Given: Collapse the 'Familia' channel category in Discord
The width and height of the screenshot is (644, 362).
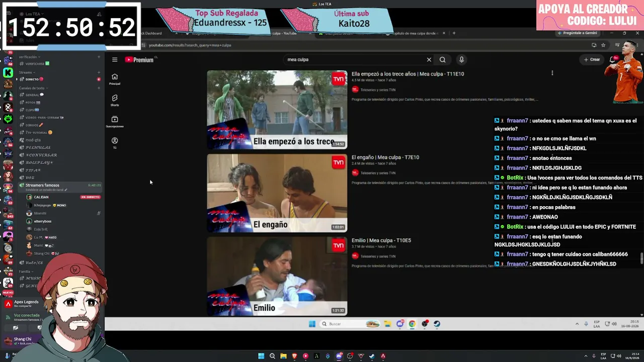Looking at the screenshot, I should [26, 271].
